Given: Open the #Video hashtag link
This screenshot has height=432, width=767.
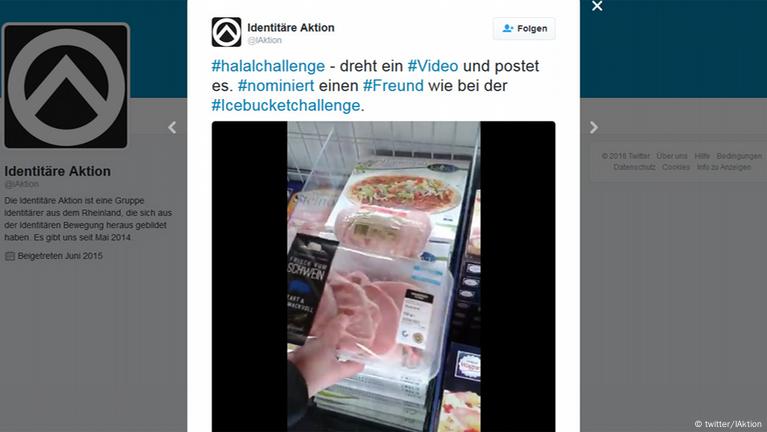Looking at the screenshot, I should pyautogui.click(x=433, y=66).
